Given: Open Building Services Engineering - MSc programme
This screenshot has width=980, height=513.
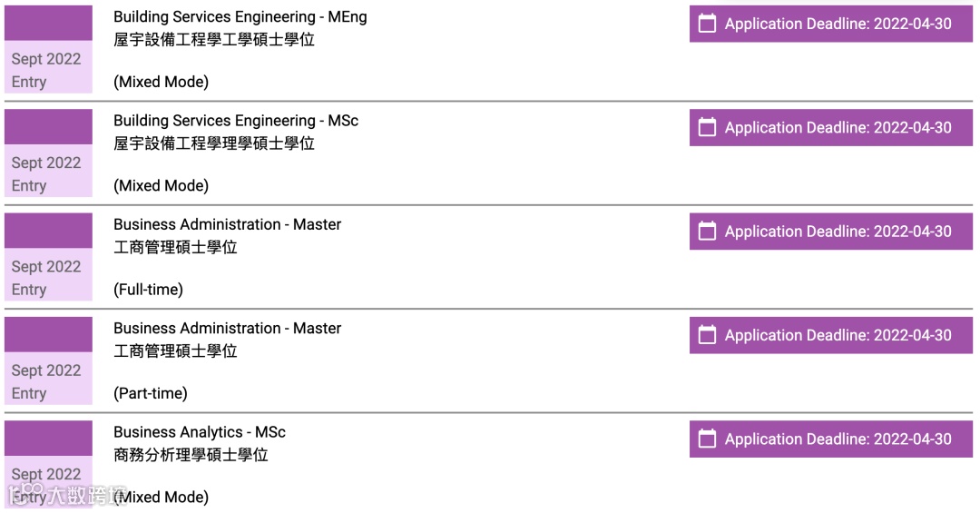Looking at the screenshot, I should 235,121.
